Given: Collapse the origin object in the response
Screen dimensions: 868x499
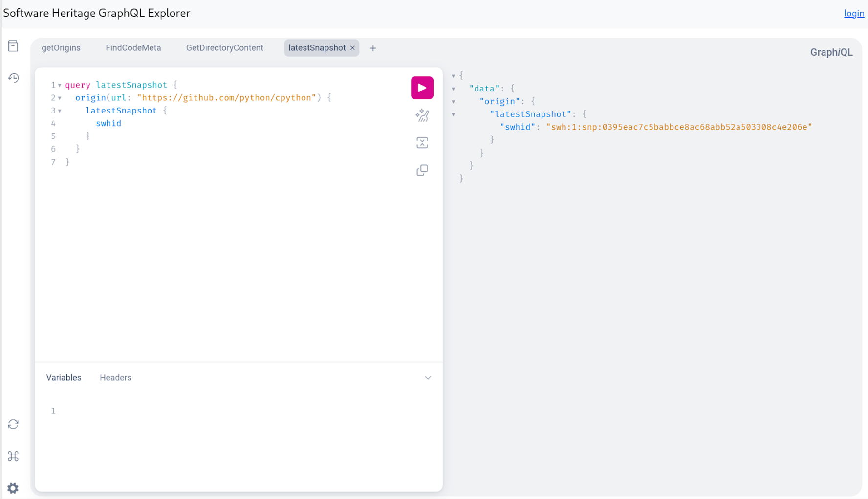Looking at the screenshot, I should pyautogui.click(x=454, y=101).
